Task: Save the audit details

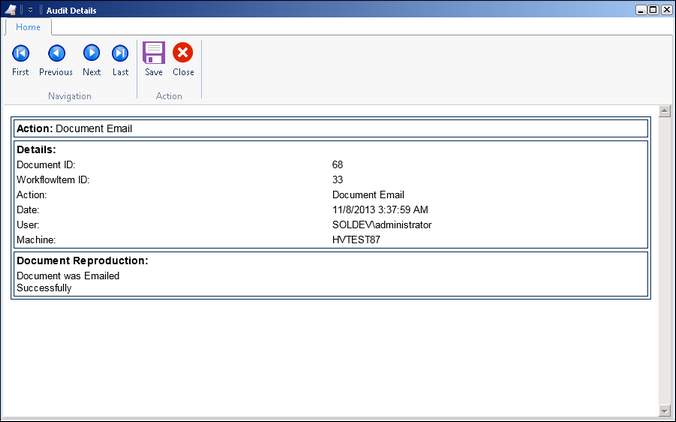Action: click(x=153, y=58)
